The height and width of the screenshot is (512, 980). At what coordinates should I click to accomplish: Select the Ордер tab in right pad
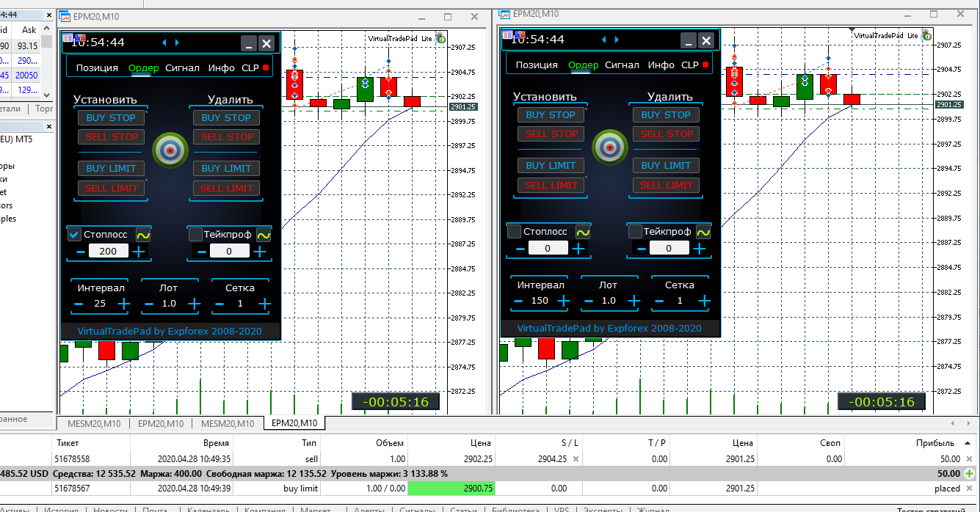pyautogui.click(x=584, y=65)
